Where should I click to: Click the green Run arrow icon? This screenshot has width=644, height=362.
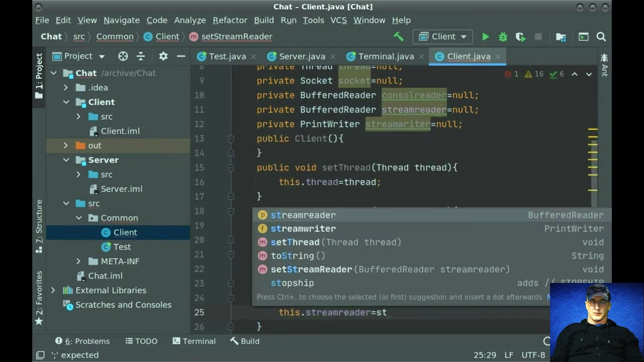(486, 37)
